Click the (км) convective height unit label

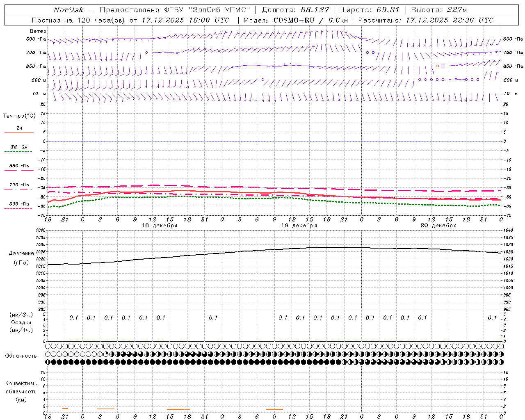coord(21,399)
